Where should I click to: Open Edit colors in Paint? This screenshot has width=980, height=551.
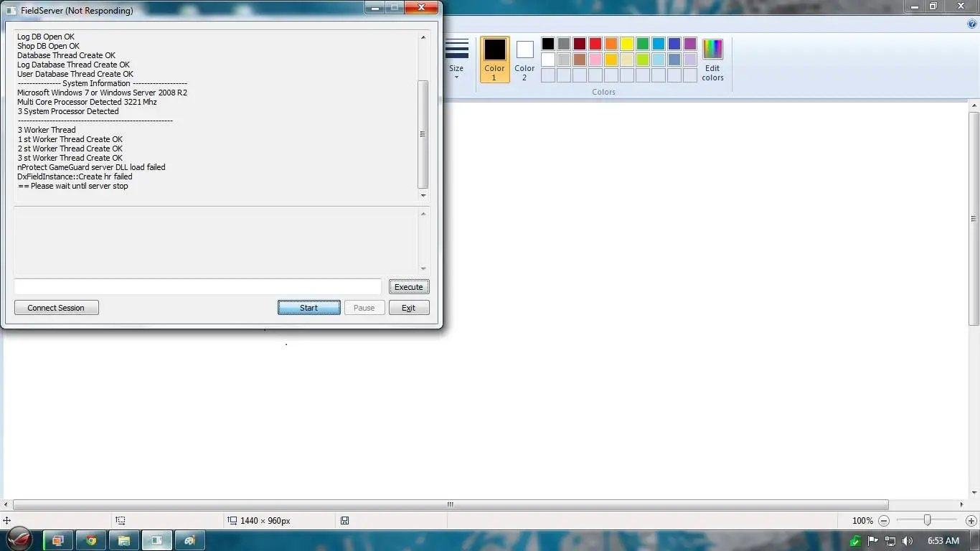712,60
